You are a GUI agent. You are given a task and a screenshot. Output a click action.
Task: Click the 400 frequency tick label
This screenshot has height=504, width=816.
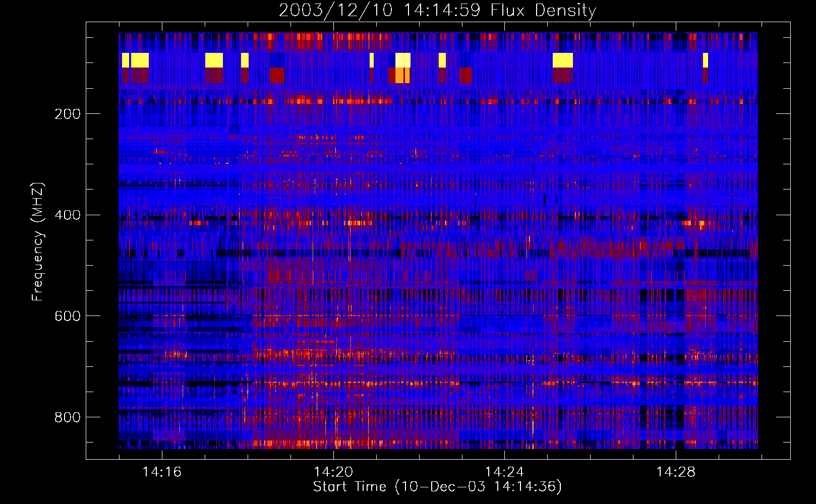(68, 215)
